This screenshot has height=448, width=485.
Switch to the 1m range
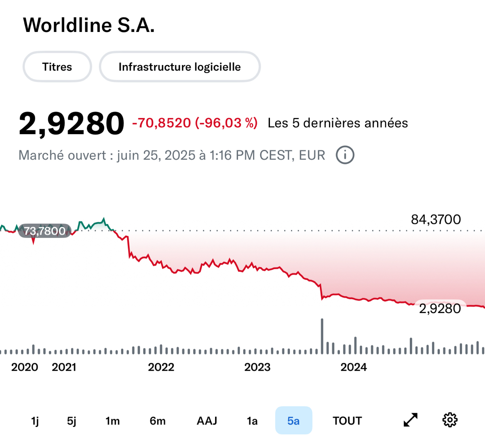point(112,421)
